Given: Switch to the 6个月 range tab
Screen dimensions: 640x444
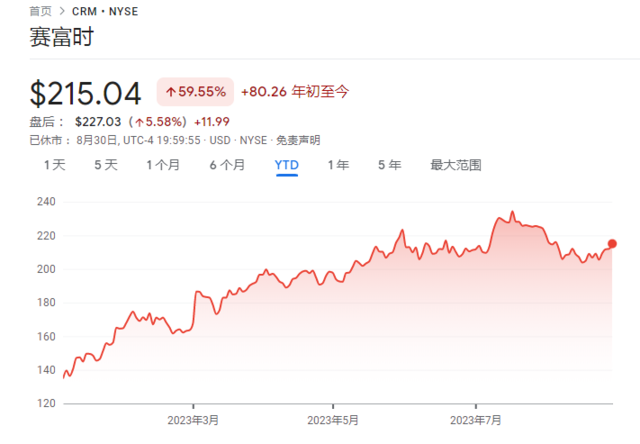Looking at the screenshot, I should [227, 165].
